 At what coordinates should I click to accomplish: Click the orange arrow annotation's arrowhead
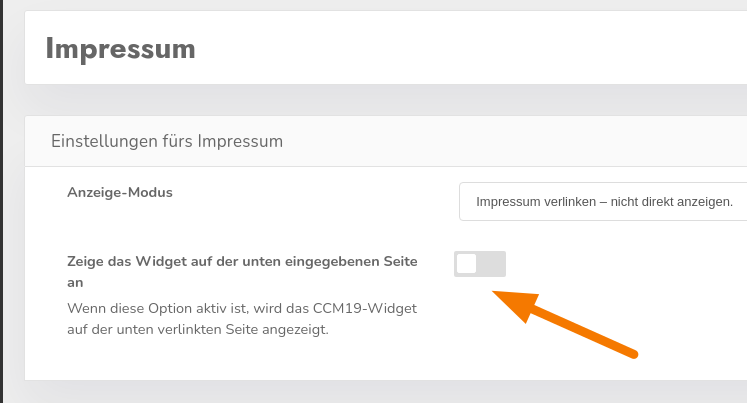512,302
